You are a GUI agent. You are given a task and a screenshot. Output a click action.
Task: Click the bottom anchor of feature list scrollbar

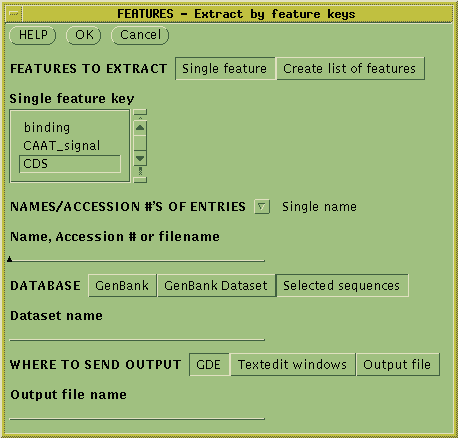pyautogui.click(x=140, y=180)
